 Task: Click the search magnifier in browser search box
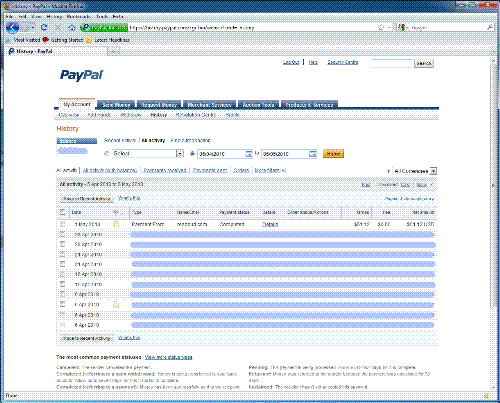[490, 28]
